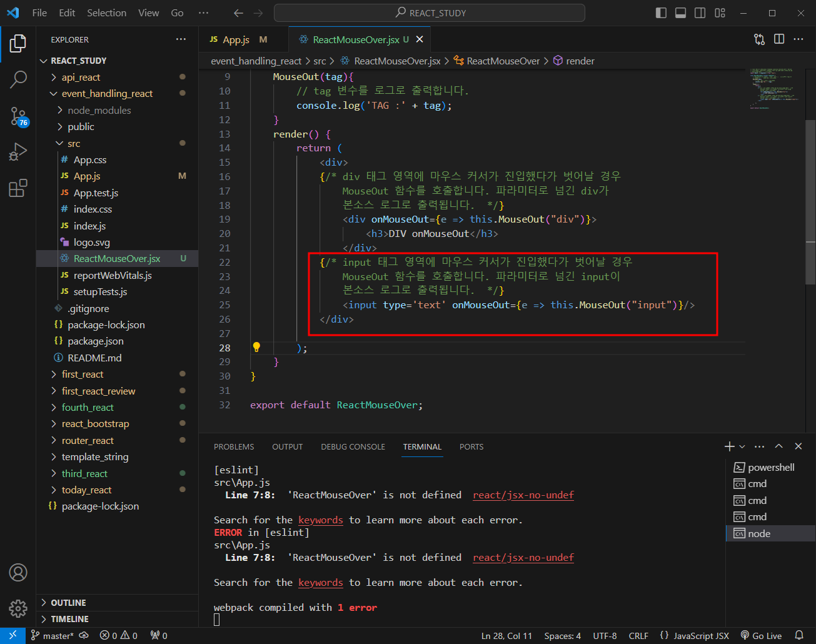816x644 pixels.
Task: Open the Selection menu
Action: point(107,13)
